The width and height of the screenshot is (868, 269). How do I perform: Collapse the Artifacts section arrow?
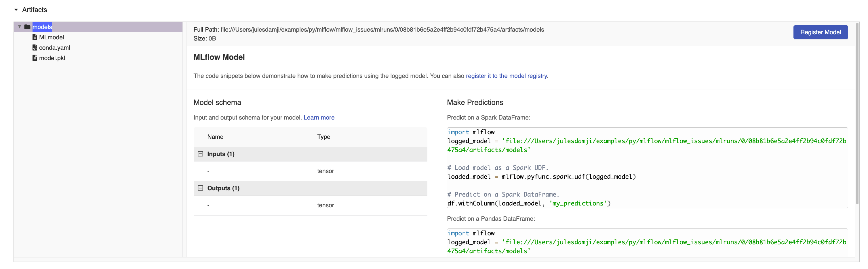(x=16, y=10)
